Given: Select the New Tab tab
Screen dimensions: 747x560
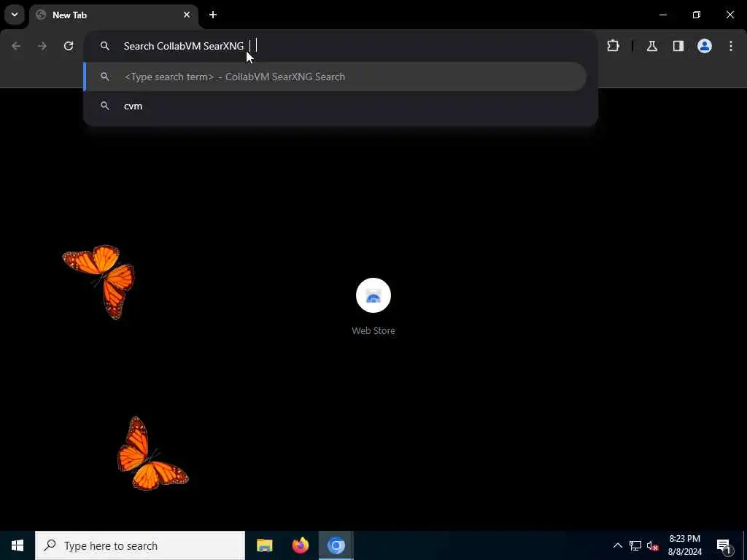Looking at the screenshot, I should coord(113,15).
